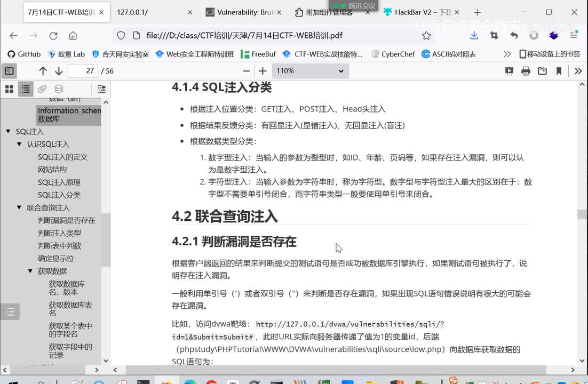The height and width of the screenshot is (384, 588).
Task: Open GitHub bookmark
Action: point(24,54)
